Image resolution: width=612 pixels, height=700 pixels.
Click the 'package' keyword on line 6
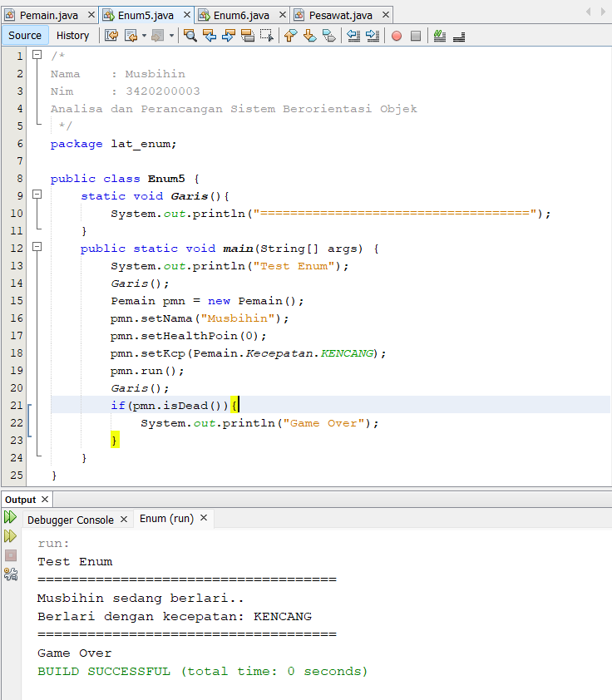[x=76, y=144]
